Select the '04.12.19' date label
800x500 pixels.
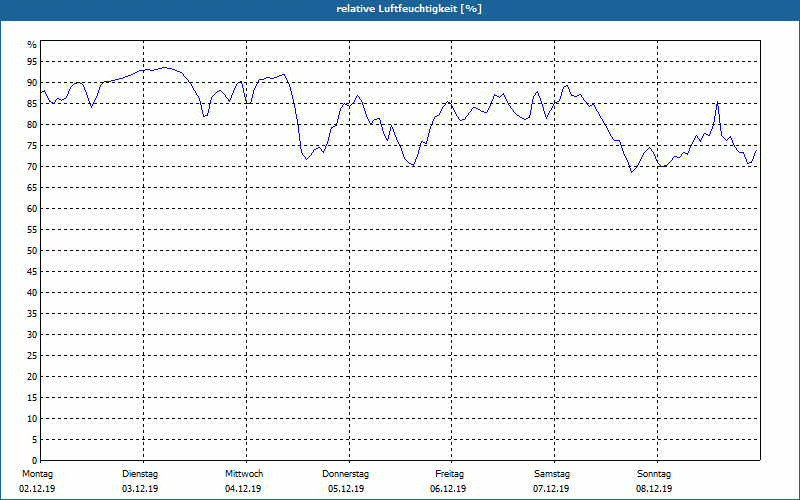243,489
